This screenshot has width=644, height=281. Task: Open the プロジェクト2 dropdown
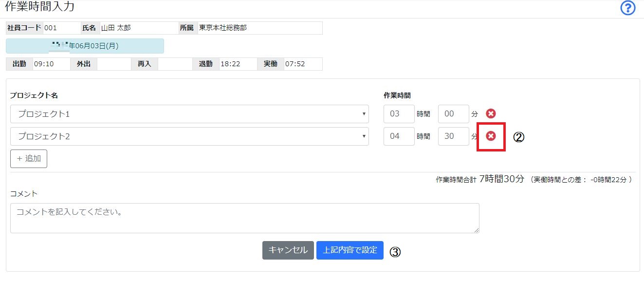point(189,136)
